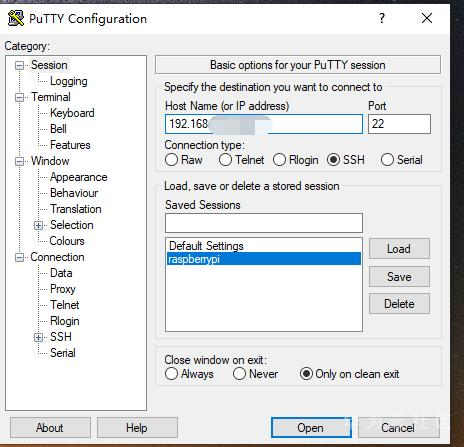Collapse the Connection tree node
The width and height of the screenshot is (464, 447).
pos(19,257)
